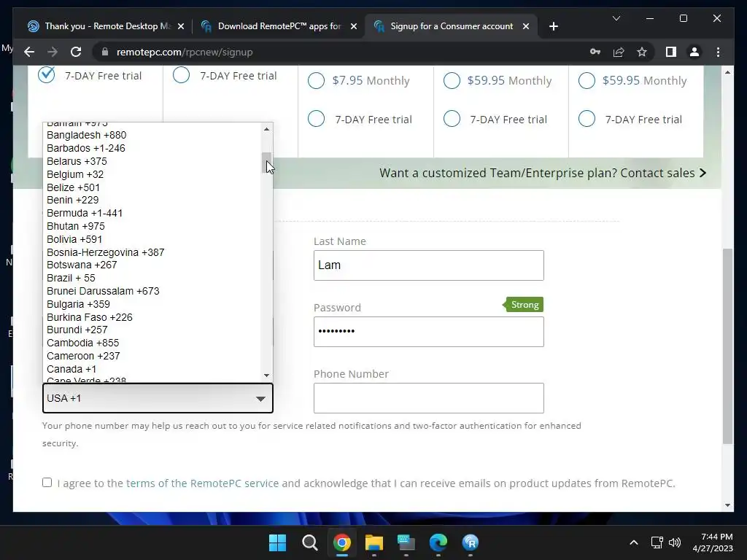Open the RemotePC app from the taskbar
Viewport: 747px width, 560px height.
(x=471, y=542)
